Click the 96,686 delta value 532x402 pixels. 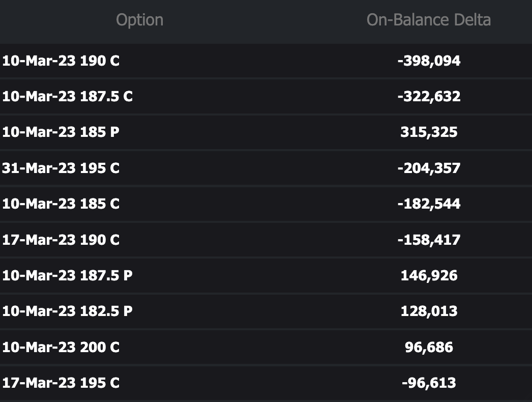[x=429, y=348]
